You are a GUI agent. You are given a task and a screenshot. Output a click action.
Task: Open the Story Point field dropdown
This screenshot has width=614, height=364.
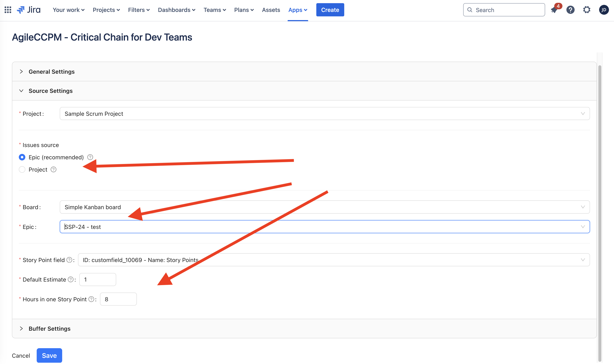click(x=334, y=260)
